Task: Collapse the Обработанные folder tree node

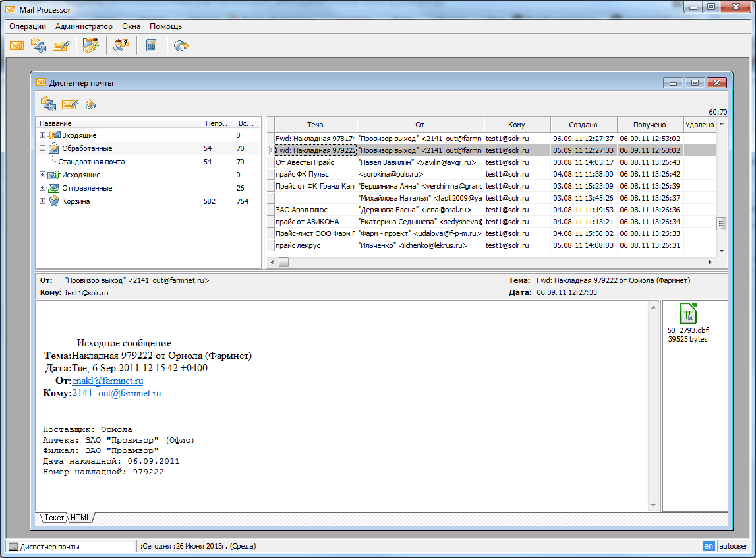Action: [42, 148]
